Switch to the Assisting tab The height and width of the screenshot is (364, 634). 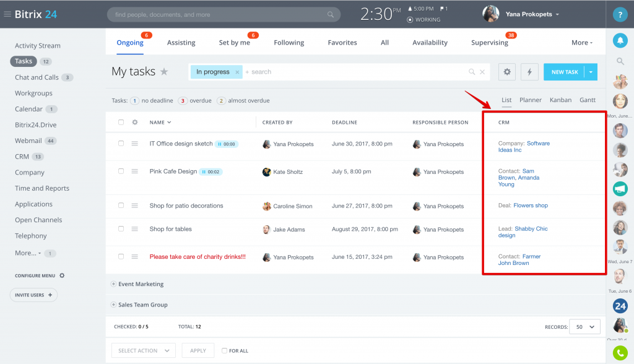click(181, 43)
